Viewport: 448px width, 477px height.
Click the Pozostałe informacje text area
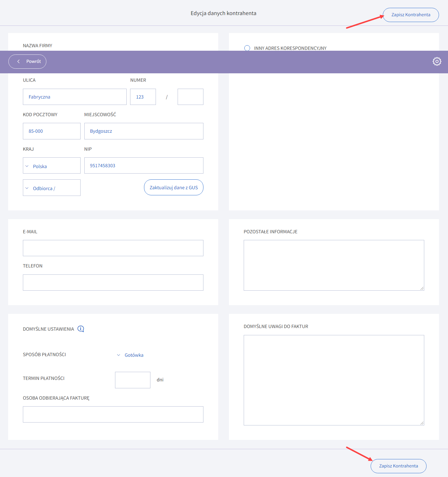point(334,265)
